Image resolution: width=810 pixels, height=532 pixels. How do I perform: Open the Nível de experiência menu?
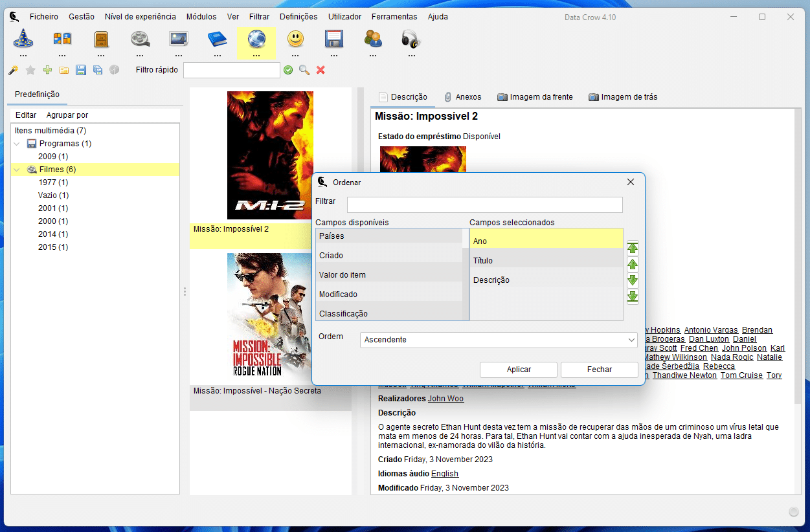pyautogui.click(x=141, y=17)
